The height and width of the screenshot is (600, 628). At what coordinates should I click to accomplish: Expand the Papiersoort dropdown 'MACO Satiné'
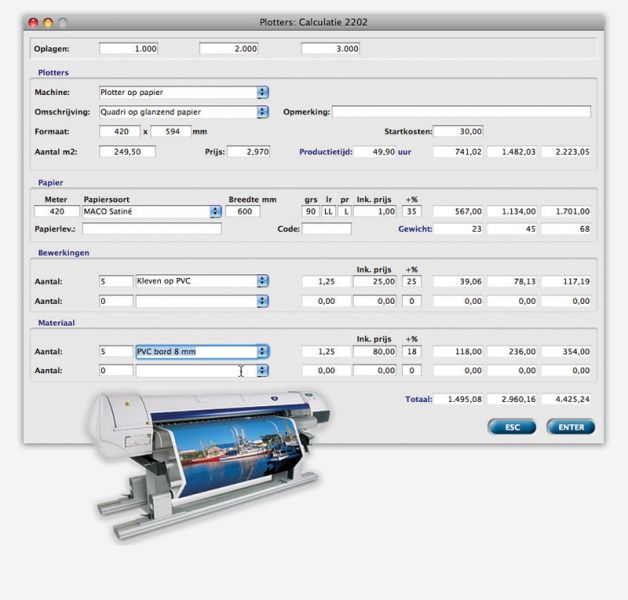click(x=152, y=211)
